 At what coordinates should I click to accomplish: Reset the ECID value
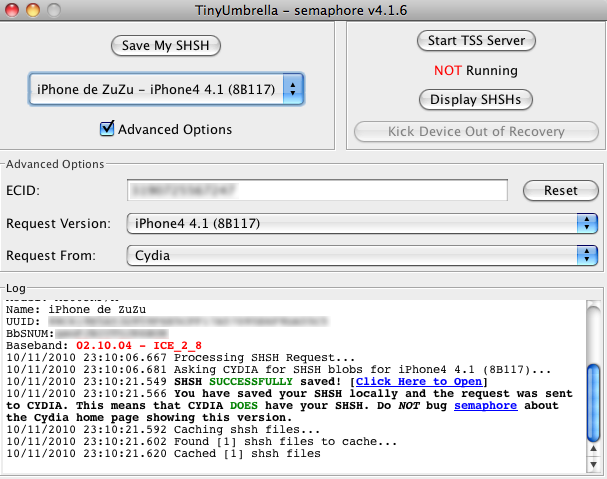(x=561, y=191)
